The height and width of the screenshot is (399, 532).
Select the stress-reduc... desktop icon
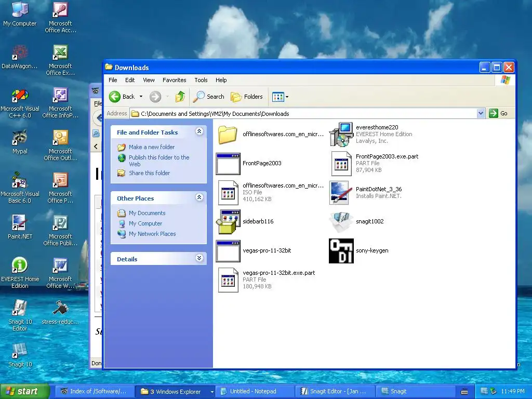coord(60,312)
